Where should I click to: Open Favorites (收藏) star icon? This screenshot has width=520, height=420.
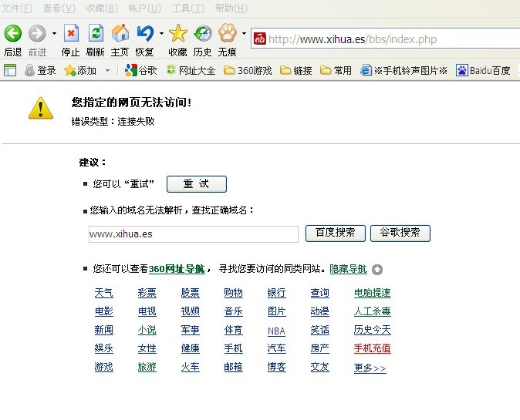[x=178, y=34]
